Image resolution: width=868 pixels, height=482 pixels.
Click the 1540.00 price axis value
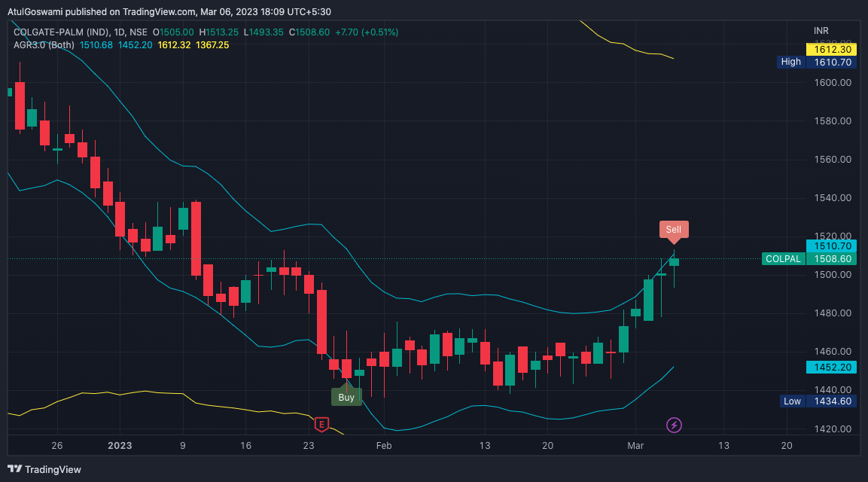(x=833, y=198)
